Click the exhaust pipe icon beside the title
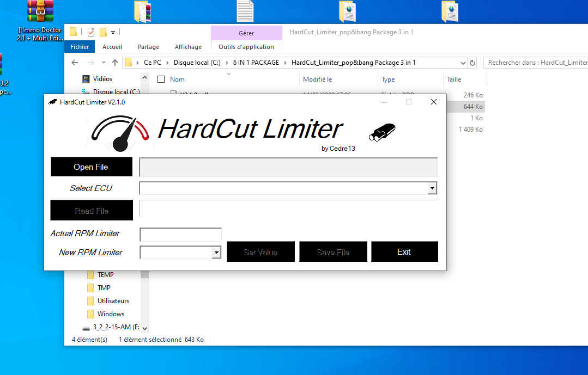Screen dimensions: 588x375 382,132
